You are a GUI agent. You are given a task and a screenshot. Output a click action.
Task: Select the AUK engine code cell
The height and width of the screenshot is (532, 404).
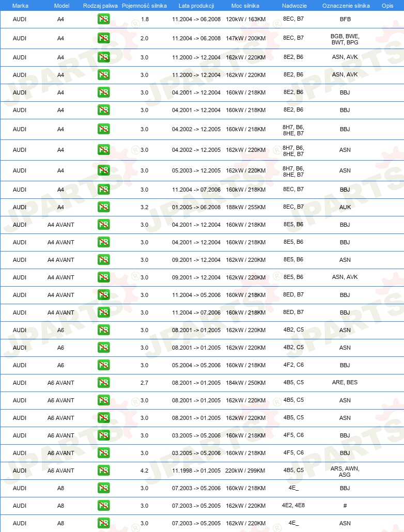click(x=345, y=207)
